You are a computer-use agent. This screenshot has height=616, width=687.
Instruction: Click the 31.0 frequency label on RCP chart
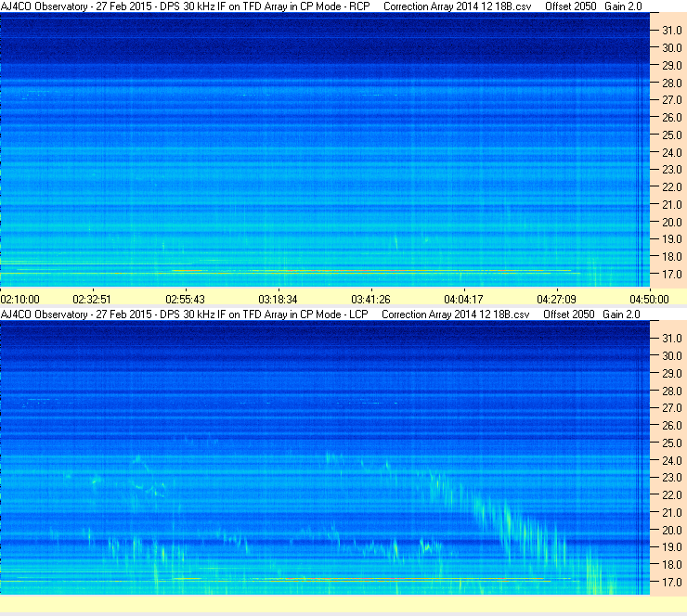pyautogui.click(x=672, y=31)
